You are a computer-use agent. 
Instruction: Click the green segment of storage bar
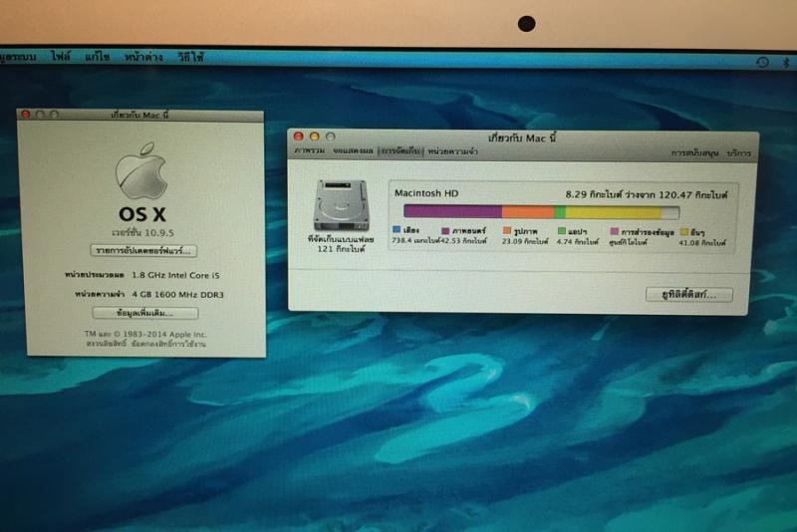[x=560, y=212]
